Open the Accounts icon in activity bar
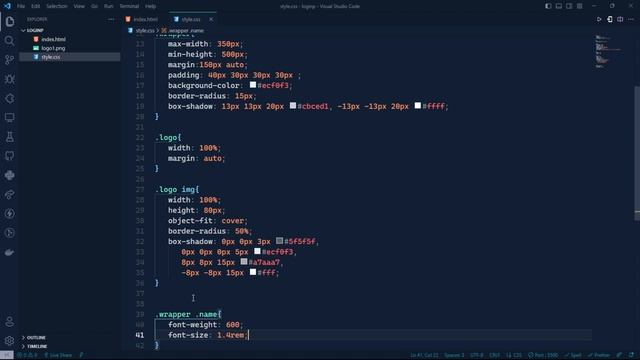The image size is (640, 360). (x=10, y=322)
